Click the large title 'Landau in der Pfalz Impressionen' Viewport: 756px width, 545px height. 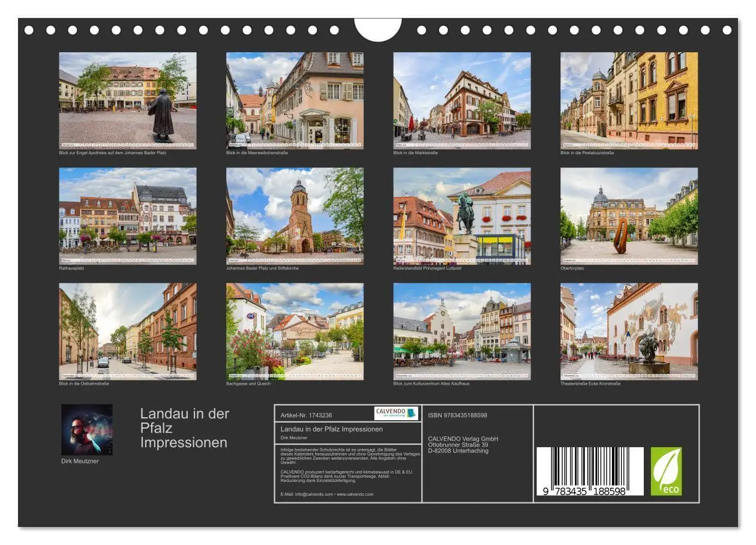pyautogui.click(x=185, y=428)
